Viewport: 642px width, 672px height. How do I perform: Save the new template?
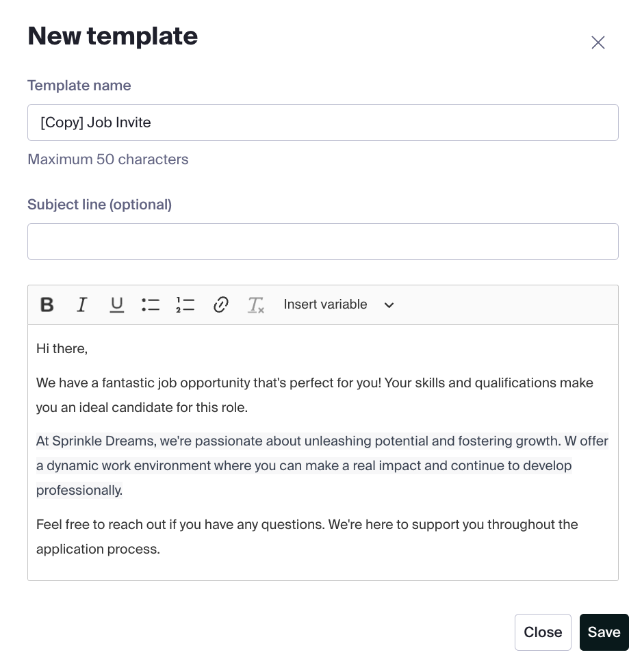coord(604,632)
